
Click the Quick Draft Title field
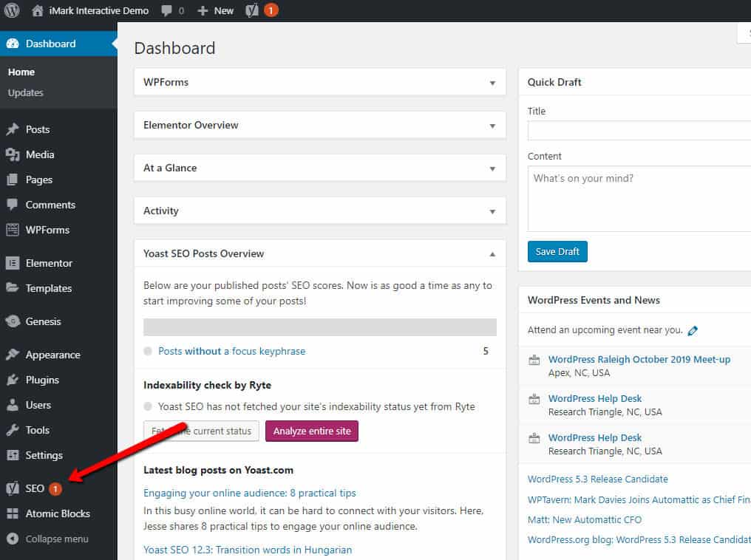coord(639,130)
